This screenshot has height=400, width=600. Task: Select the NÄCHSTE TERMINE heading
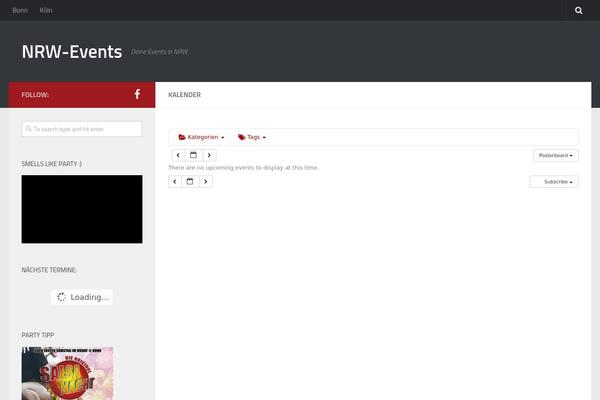coord(49,270)
